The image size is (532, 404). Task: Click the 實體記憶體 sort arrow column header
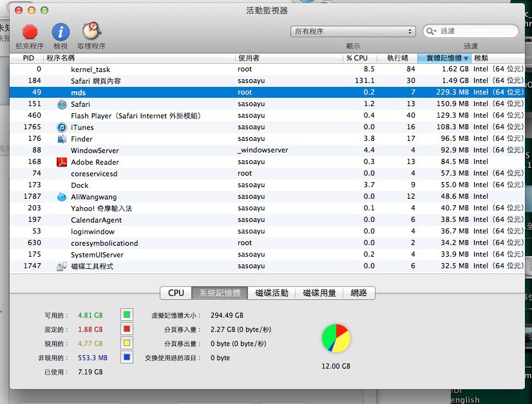tap(444, 58)
